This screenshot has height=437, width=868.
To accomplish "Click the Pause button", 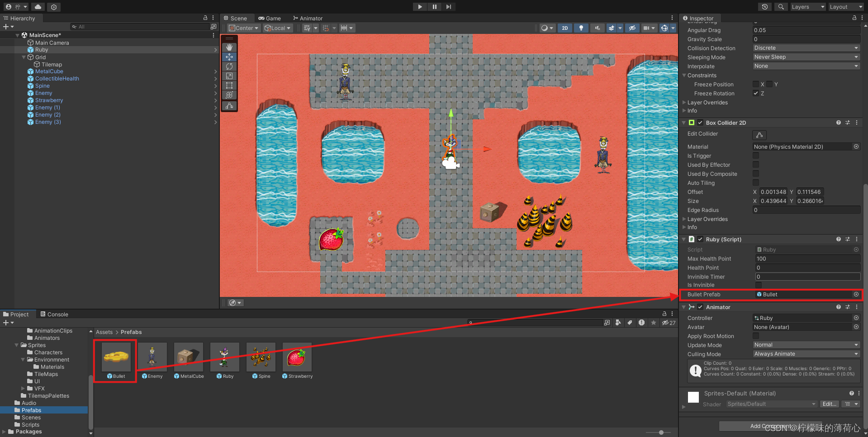I will pyautogui.click(x=434, y=7).
